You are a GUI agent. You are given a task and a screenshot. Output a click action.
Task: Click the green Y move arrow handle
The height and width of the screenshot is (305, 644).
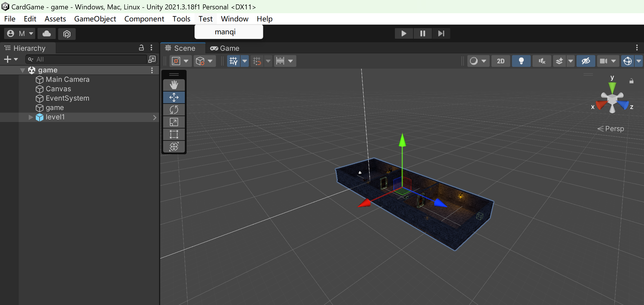tap(402, 140)
